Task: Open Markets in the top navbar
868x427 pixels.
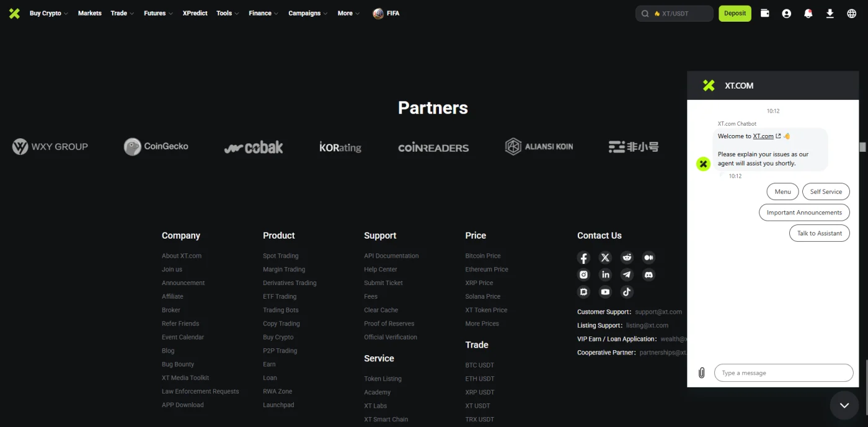Action: (x=90, y=13)
